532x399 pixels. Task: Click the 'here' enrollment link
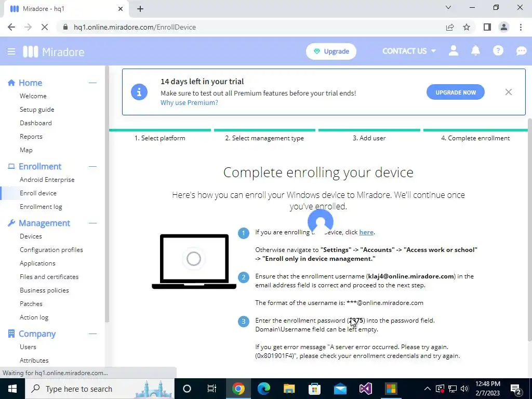click(x=366, y=232)
